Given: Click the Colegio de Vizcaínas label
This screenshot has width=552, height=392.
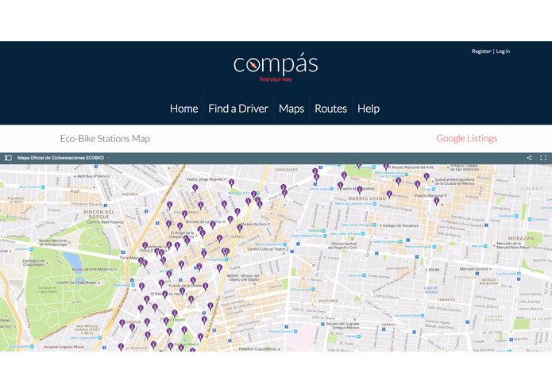Looking at the screenshot, I should (x=400, y=225).
